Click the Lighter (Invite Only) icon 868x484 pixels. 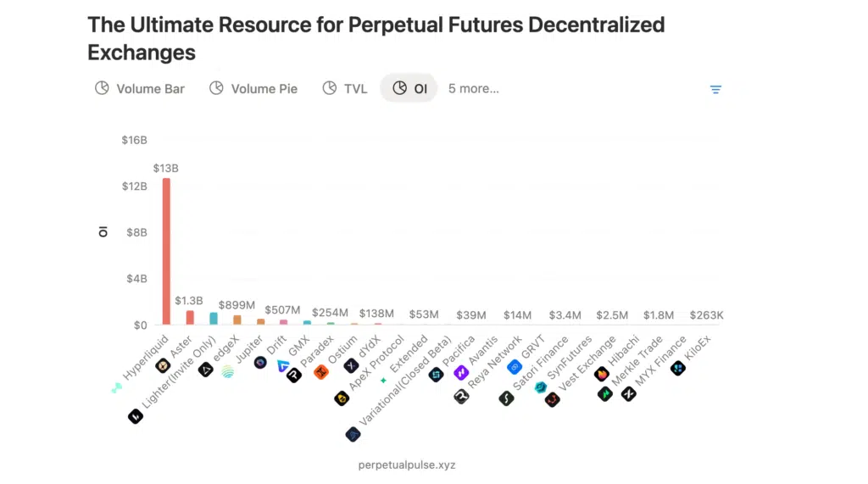[135, 415]
